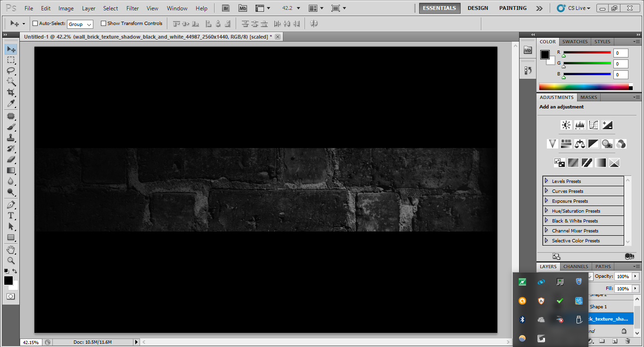Add a Photo Filter adjustment
This screenshot has height=347, width=644.
tap(607, 144)
